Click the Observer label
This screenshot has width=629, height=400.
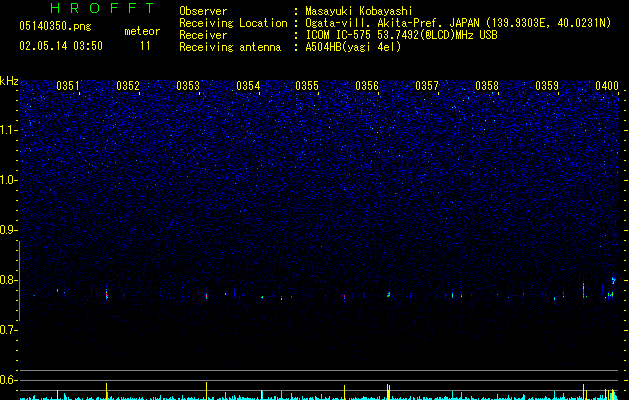click(203, 11)
